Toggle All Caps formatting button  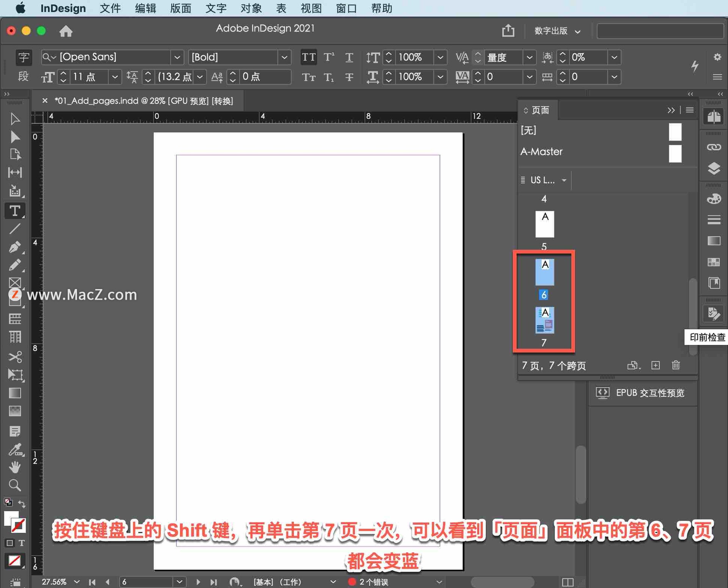(x=309, y=57)
